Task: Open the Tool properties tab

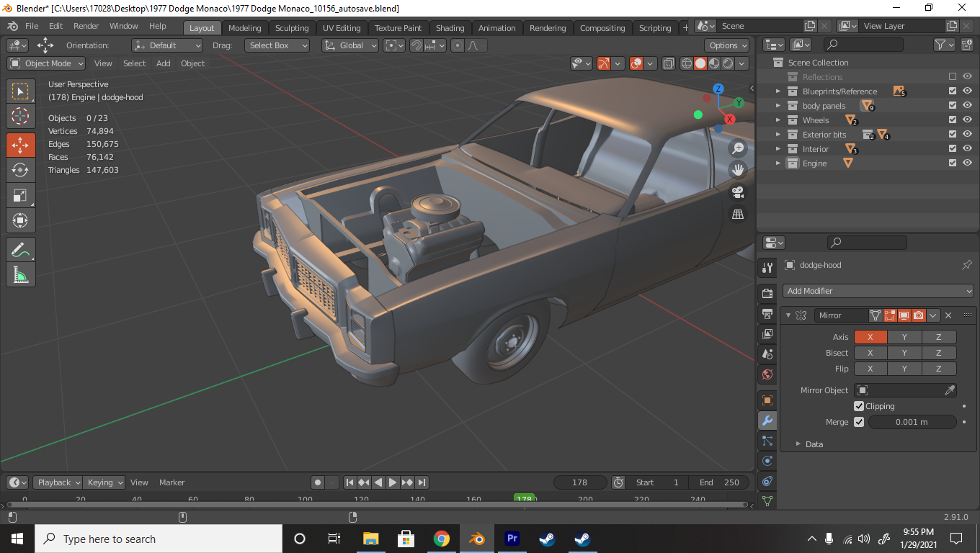Action: pos(767,268)
